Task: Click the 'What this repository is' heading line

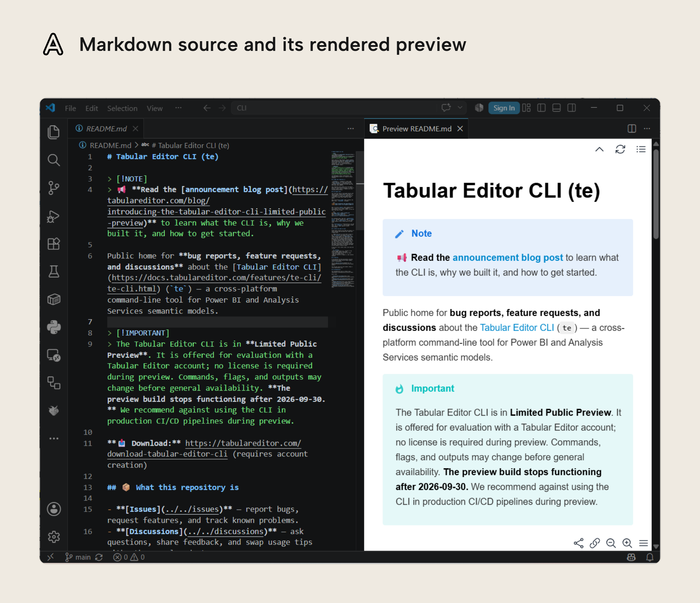Action: pos(173,487)
